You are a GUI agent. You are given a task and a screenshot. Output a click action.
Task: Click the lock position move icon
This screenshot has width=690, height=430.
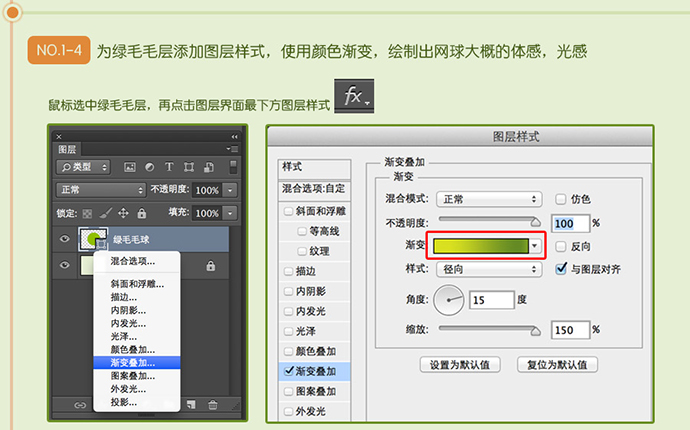(x=123, y=213)
